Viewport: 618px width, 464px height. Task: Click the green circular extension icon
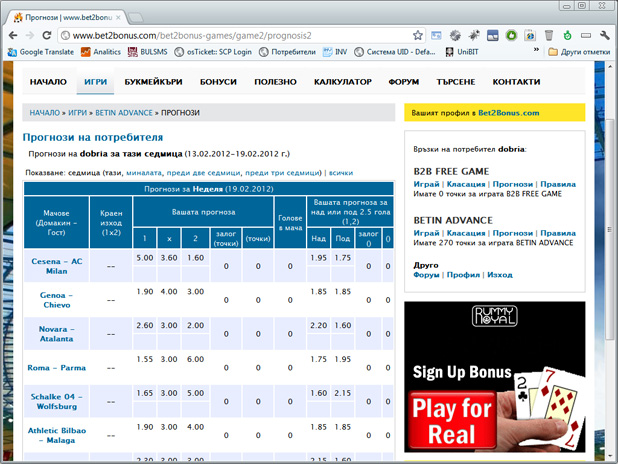click(512, 35)
